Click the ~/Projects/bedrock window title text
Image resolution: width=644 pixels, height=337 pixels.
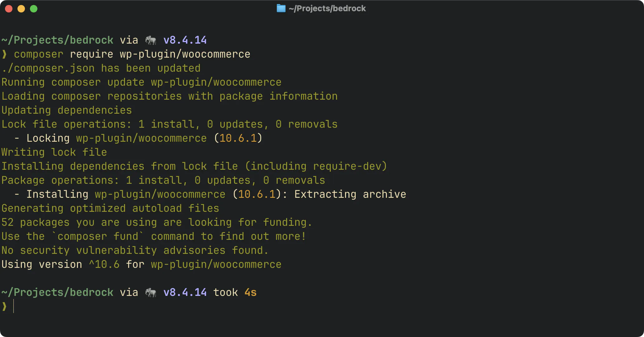click(327, 8)
